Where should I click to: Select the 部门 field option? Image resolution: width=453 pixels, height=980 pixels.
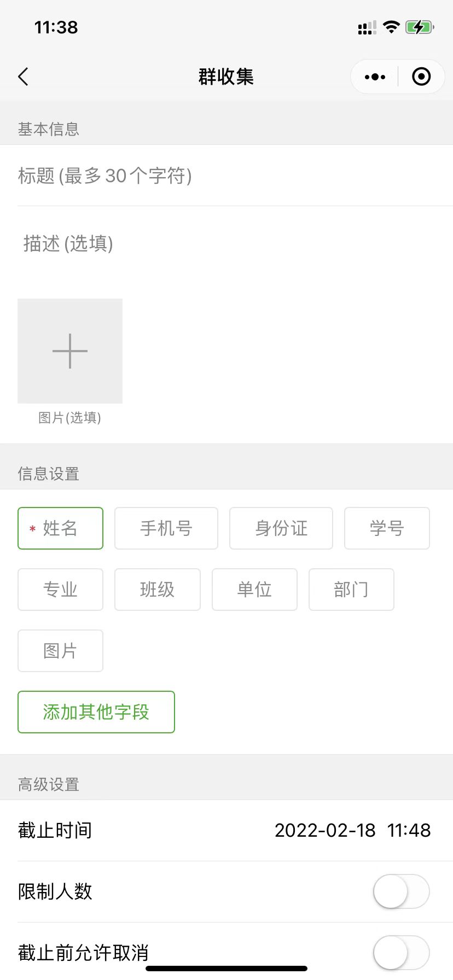click(x=351, y=590)
